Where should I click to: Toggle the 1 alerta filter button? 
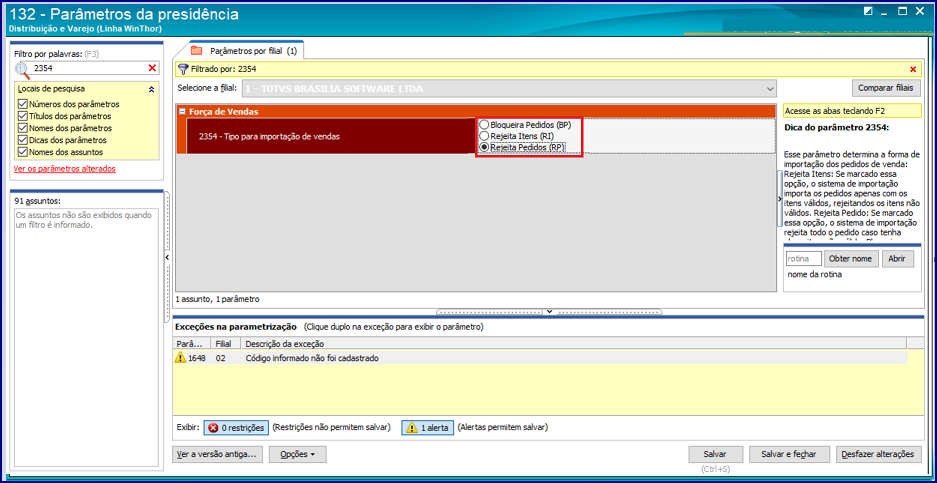(427, 428)
